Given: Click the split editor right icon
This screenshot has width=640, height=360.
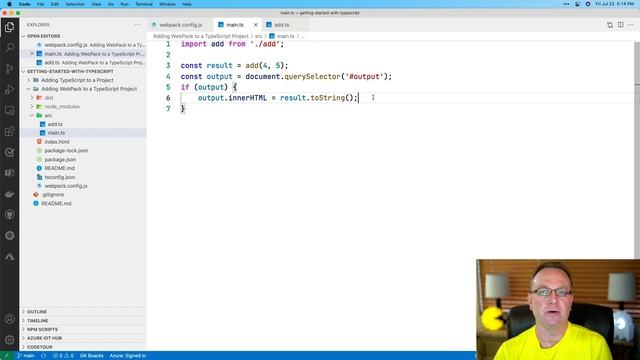Looking at the screenshot, I should 620,25.
